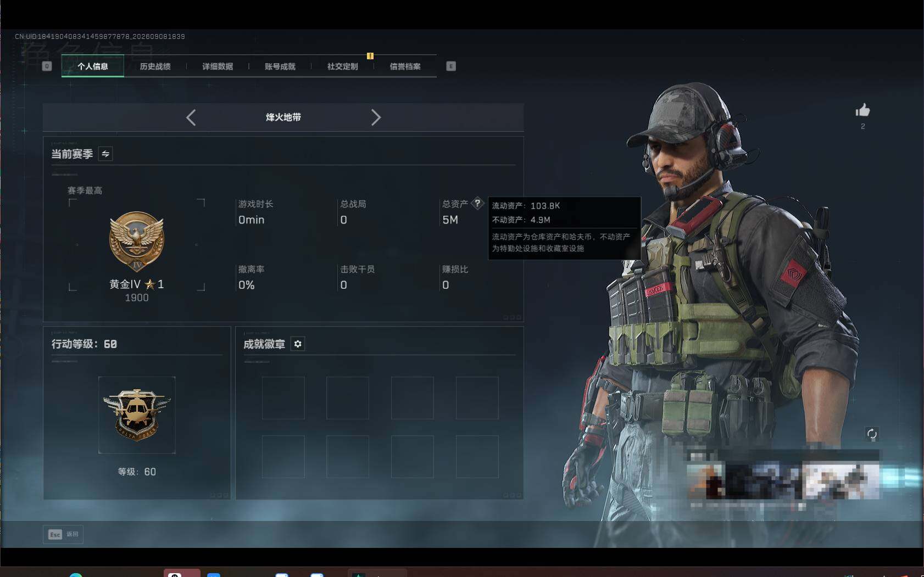Switch to previous game mode with left chevron
The image size is (924, 577).
pos(191,117)
